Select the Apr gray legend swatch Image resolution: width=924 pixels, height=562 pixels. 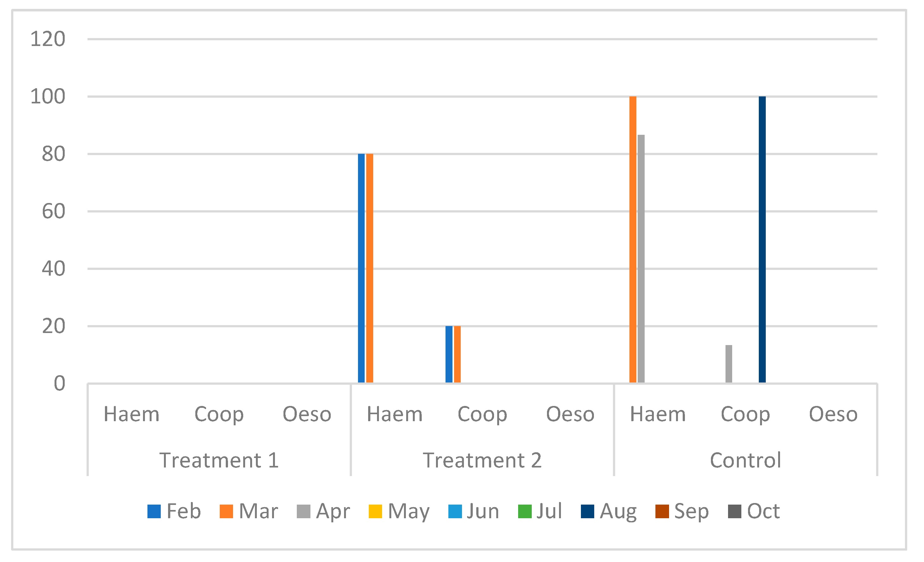pyautogui.click(x=303, y=511)
